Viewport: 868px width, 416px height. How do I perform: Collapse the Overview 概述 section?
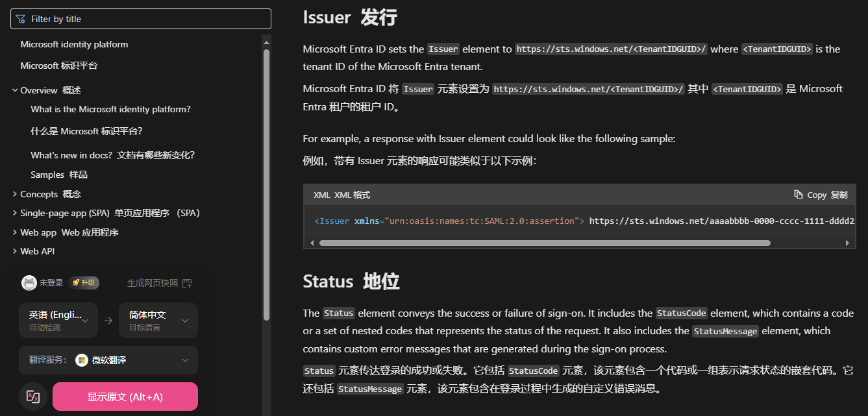(15, 90)
